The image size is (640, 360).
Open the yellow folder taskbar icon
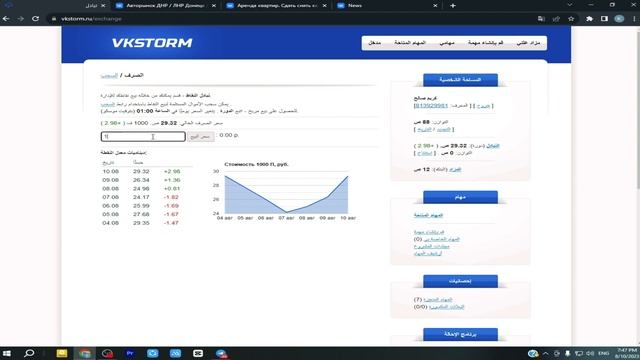click(62, 353)
